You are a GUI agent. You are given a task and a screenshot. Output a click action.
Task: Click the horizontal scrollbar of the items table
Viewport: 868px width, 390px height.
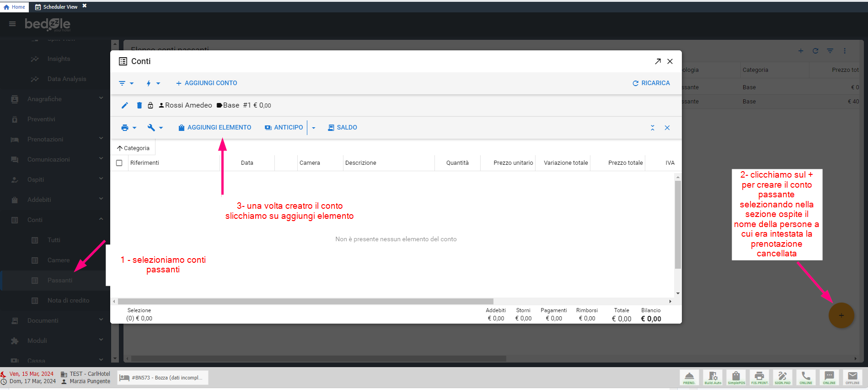click(x=305, y=302)
